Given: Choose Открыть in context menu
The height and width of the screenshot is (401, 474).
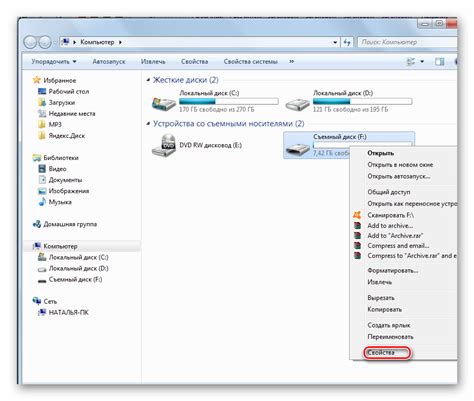Looking at the screenshot, I should pos(380,153).
